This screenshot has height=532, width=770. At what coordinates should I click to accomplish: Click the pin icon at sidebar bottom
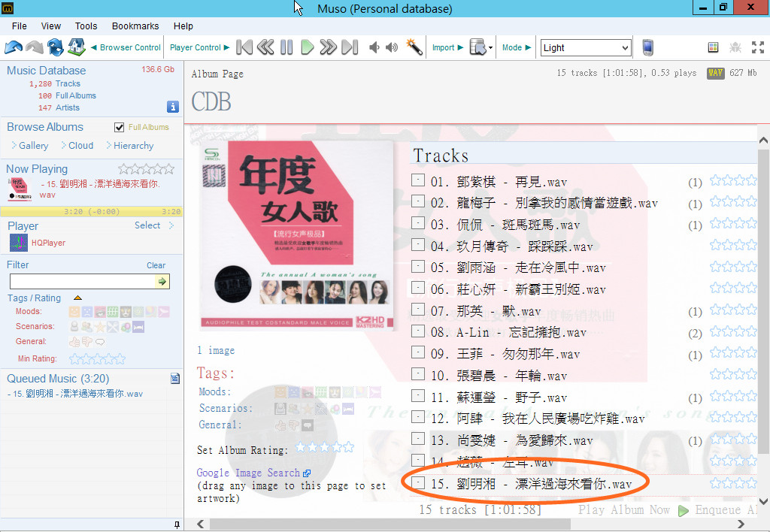[x=177, y=524]
